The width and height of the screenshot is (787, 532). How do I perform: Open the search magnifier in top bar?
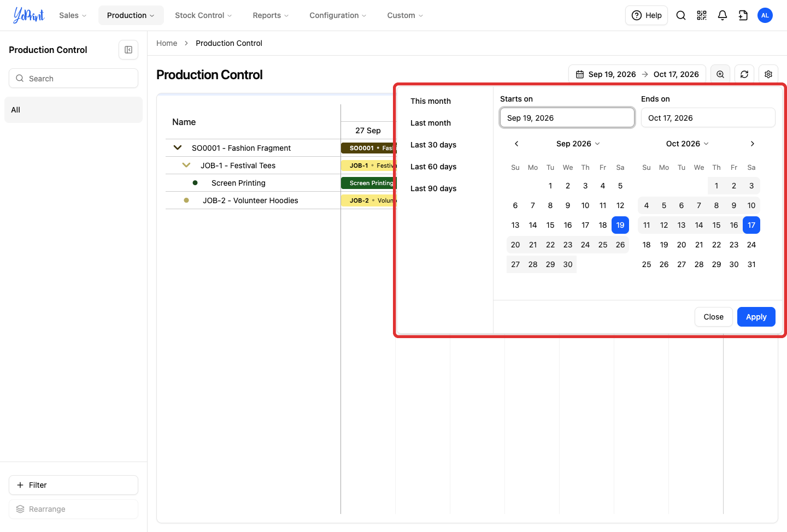pos(681,15)
